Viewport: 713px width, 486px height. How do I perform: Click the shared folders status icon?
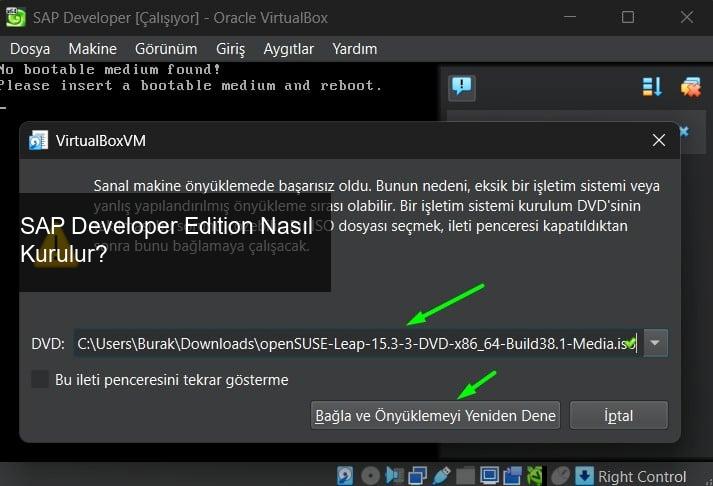467,476
